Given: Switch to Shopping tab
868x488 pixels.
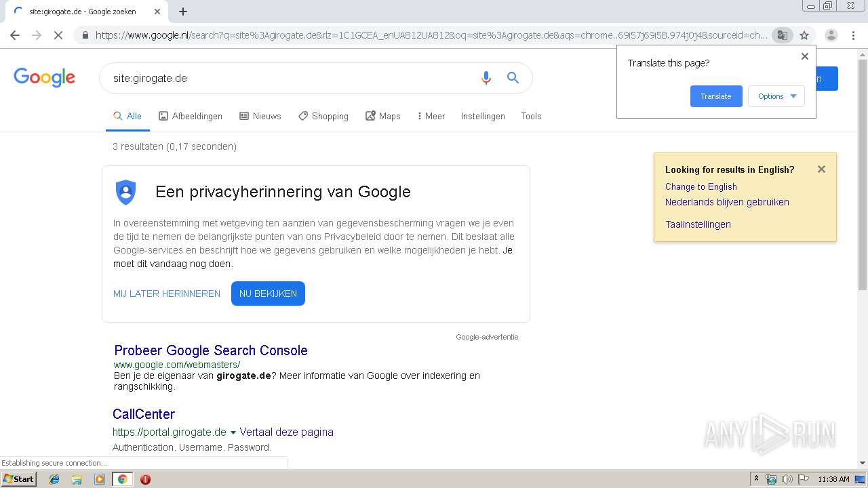Looking at the screenshot, I should [323, 117].
